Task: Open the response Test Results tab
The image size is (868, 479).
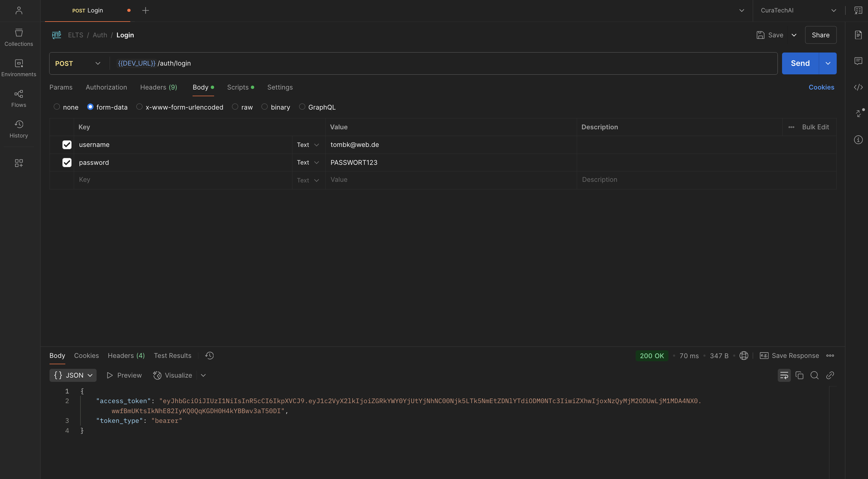Action: [x=173, y=356]
